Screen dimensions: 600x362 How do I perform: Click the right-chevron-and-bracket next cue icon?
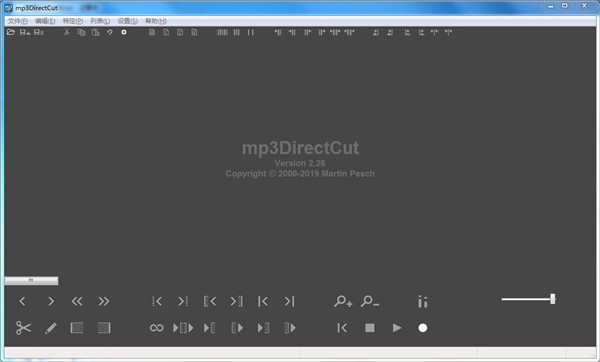pyautogui.click(x=236, y=302)
